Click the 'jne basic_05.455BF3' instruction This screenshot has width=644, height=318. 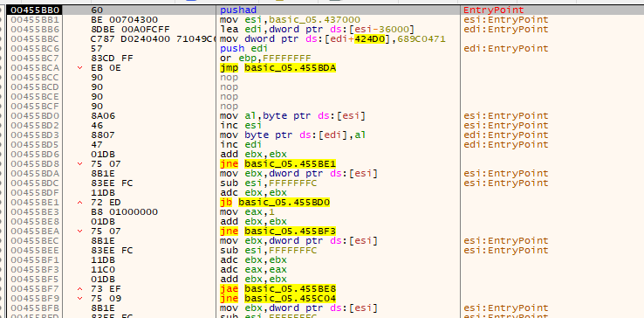[278, 232]
